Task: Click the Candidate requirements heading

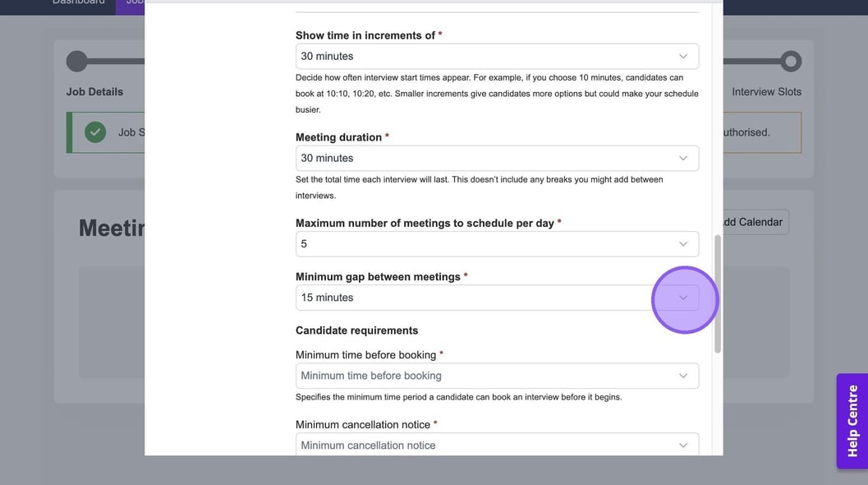Action: pyautogui.click(x=356, y=330)
